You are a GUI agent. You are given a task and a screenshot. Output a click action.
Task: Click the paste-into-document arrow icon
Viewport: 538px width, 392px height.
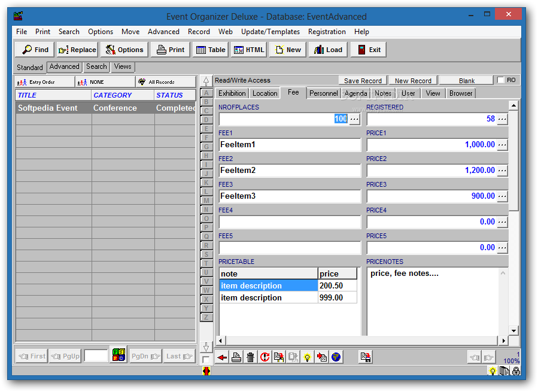(x=321, y=357)
